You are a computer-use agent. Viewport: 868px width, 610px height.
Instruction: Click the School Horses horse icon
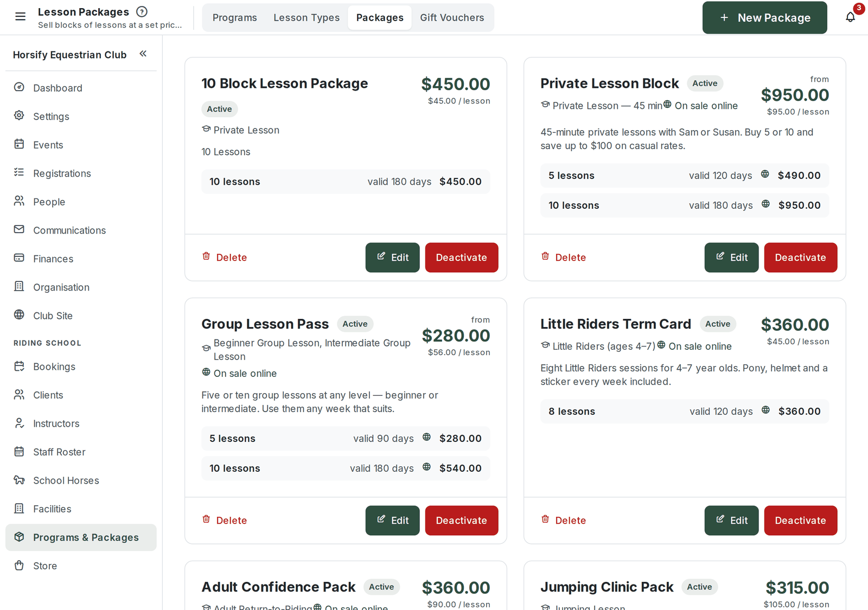pyautogui.click(x=19, y=480)
